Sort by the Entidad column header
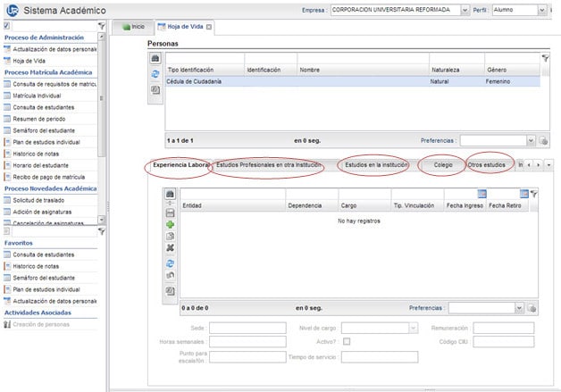 point(232,205)
